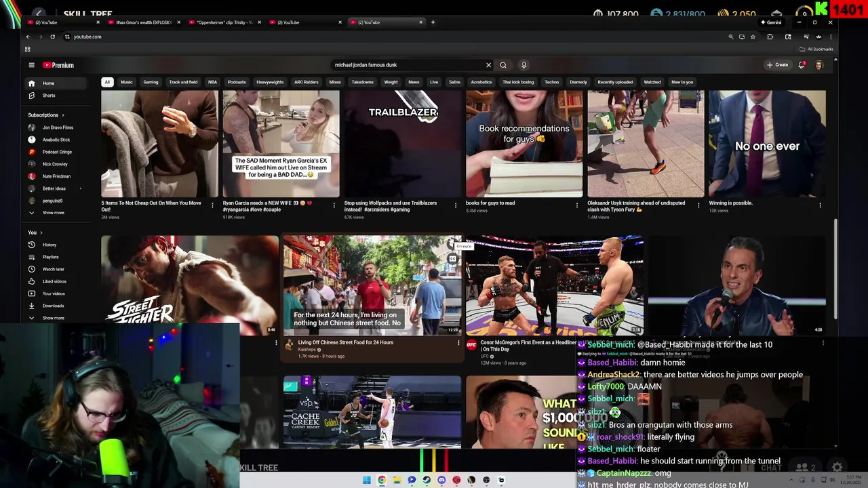Viewport: 868px width, 488px height.
Task: Open the YouTube hamburger guide menu
Action: (31, 65)
